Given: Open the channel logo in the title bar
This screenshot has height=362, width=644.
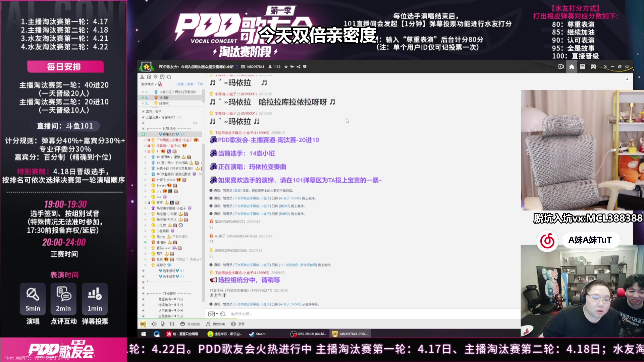Looking at the screenshot, I should pos(147,67).
